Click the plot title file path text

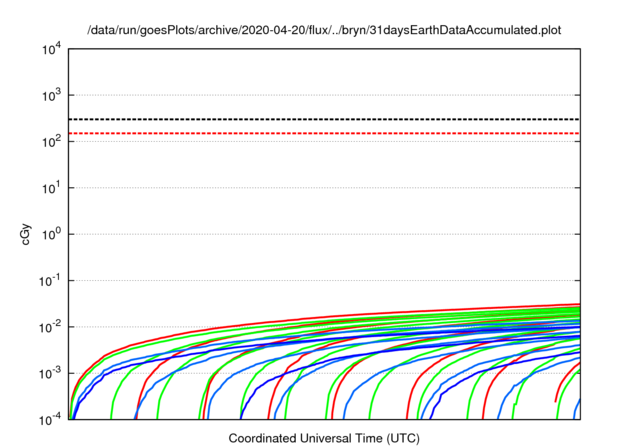(324, 30)
